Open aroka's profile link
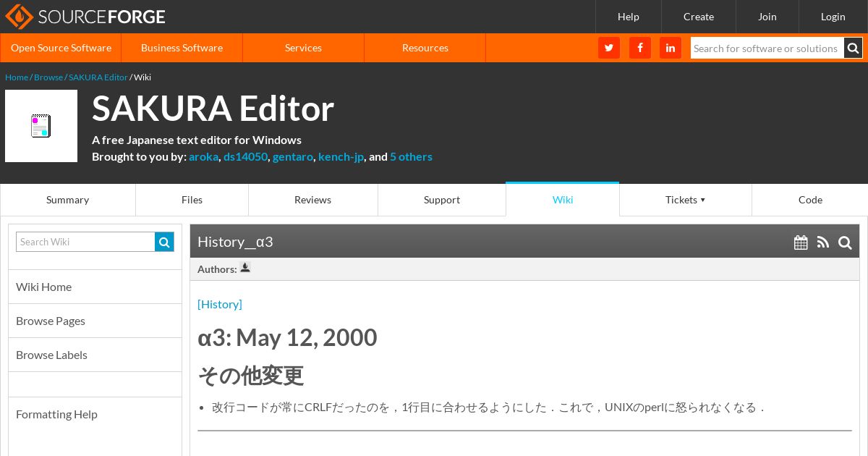The image size is (868, 456). coord(203,157)
